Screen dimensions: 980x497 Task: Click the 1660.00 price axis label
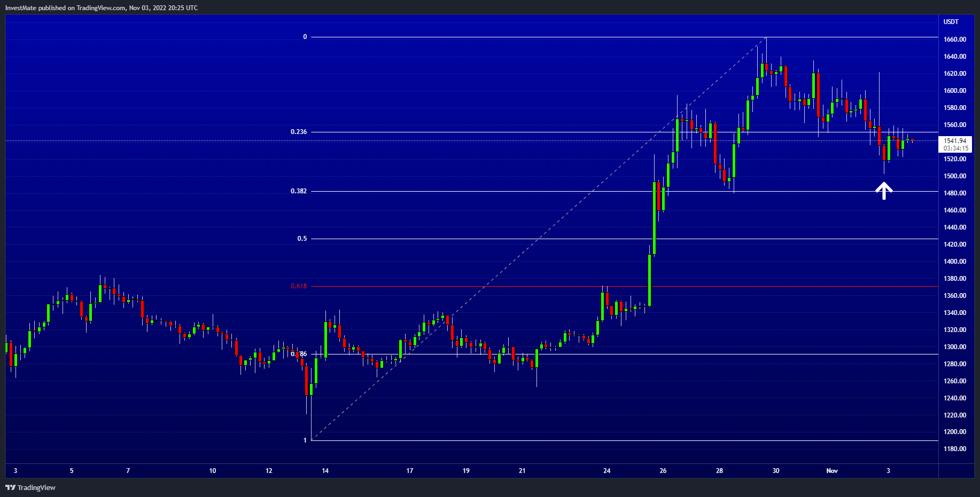coord(955,40)
